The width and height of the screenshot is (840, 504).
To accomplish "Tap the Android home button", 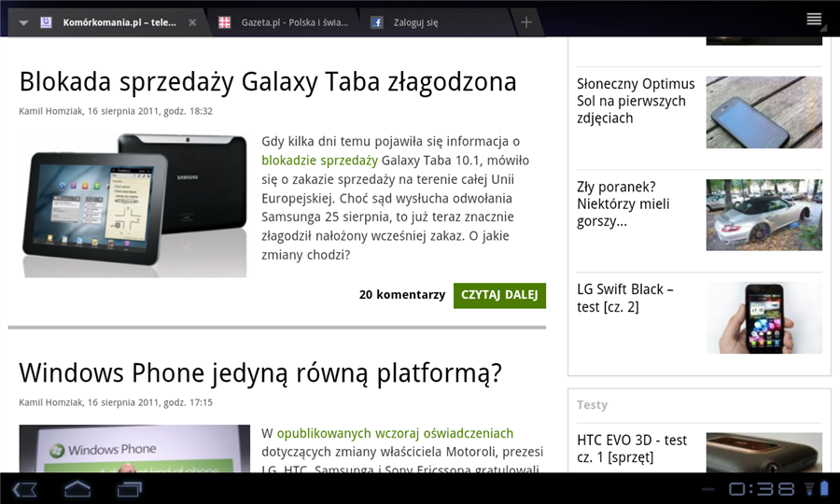I will point(77,488).
